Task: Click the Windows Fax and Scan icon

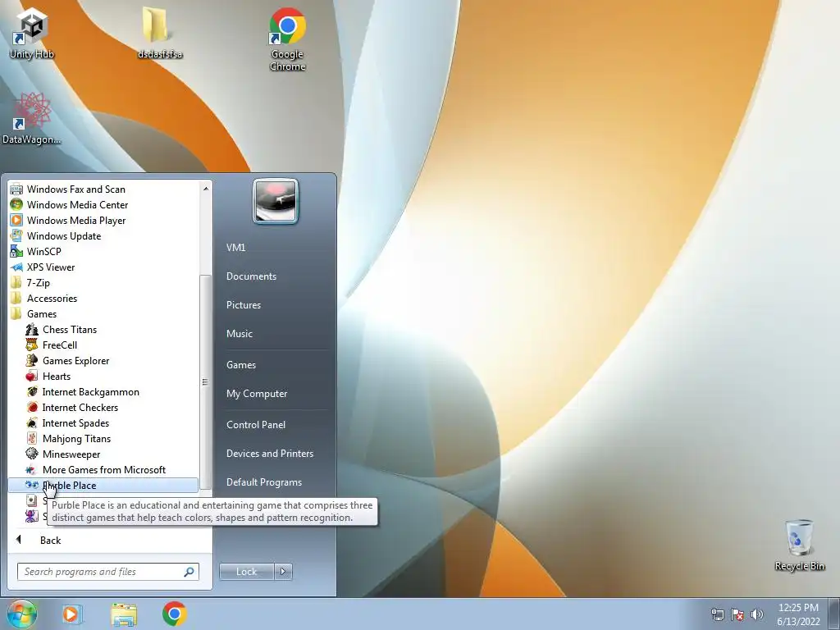Action: coord(16,189)
